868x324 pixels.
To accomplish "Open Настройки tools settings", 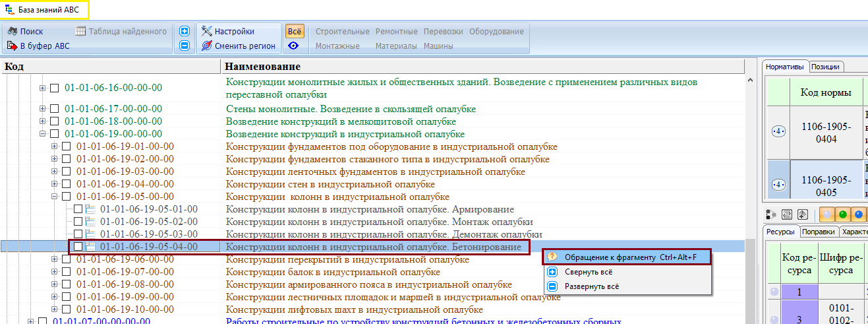I will [x=228, y=31].
